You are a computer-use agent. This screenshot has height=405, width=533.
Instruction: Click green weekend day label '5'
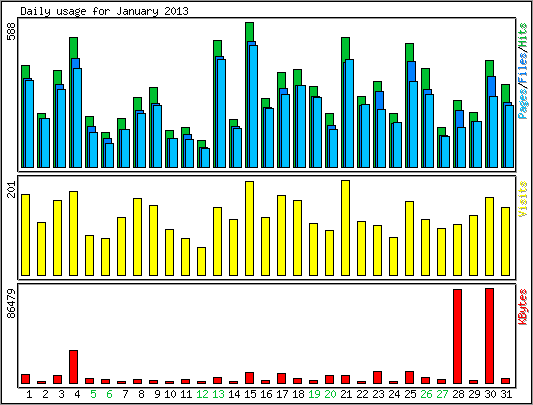pos(93,394)
